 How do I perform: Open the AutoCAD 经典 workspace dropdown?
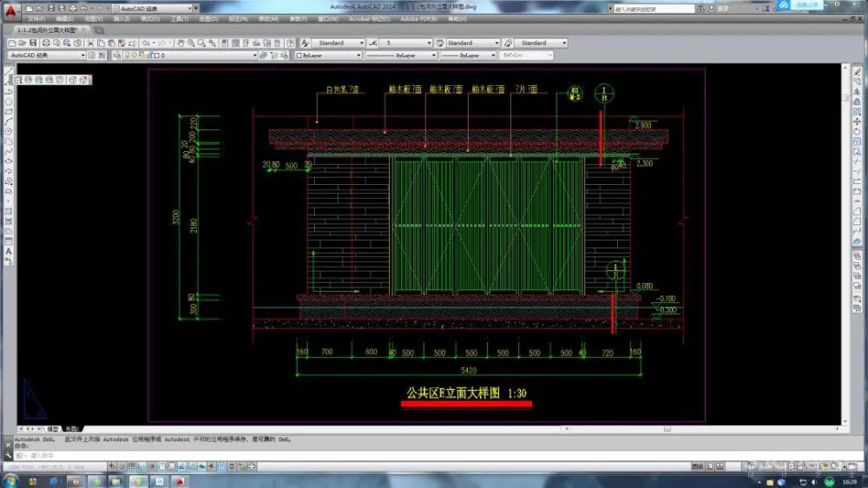(x=83, y=56)
